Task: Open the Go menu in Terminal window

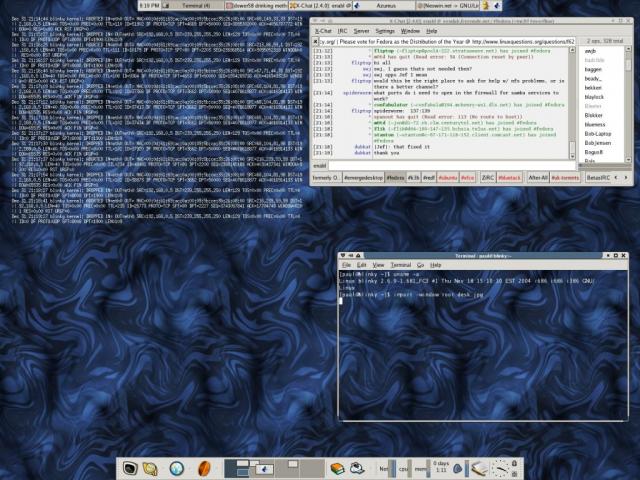Action: click(x=420, y=265)
